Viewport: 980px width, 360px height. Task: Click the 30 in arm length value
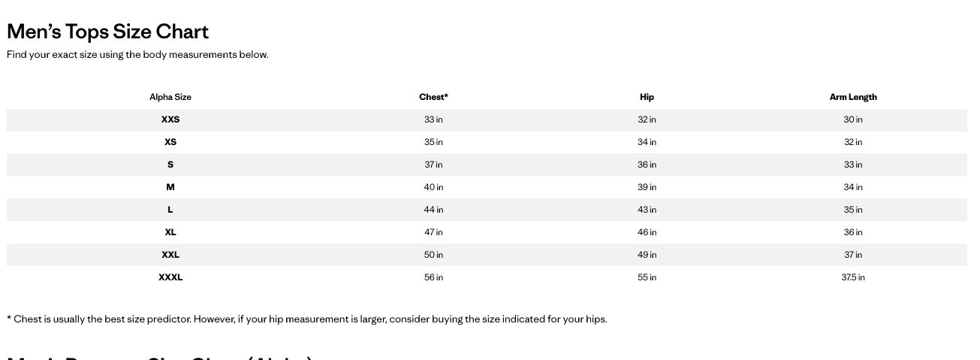click(x=853, y=119)
